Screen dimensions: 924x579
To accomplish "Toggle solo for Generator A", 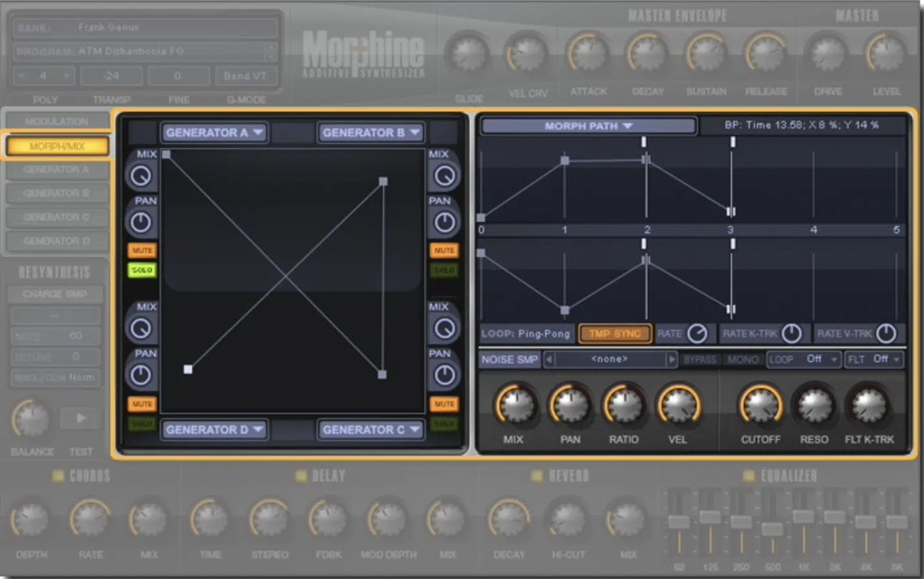I will click(x=142, y=270).
